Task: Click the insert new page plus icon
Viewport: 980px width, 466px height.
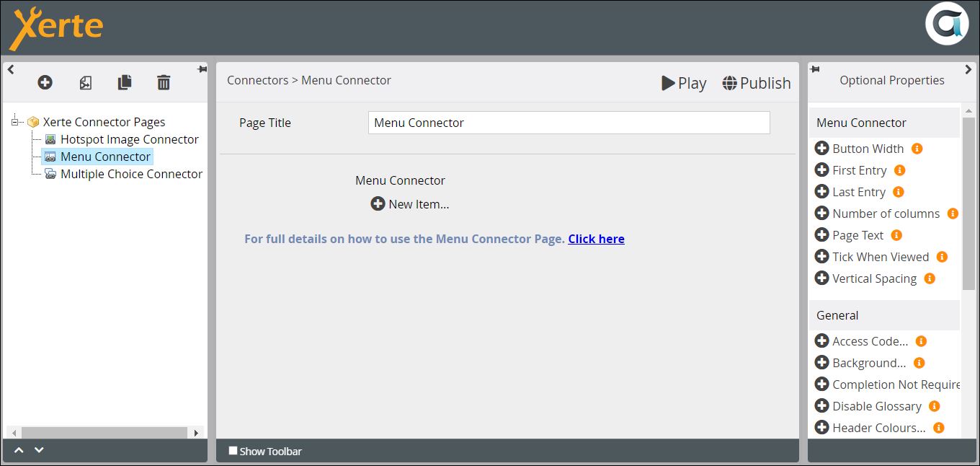Action: (x=45, y=82)
